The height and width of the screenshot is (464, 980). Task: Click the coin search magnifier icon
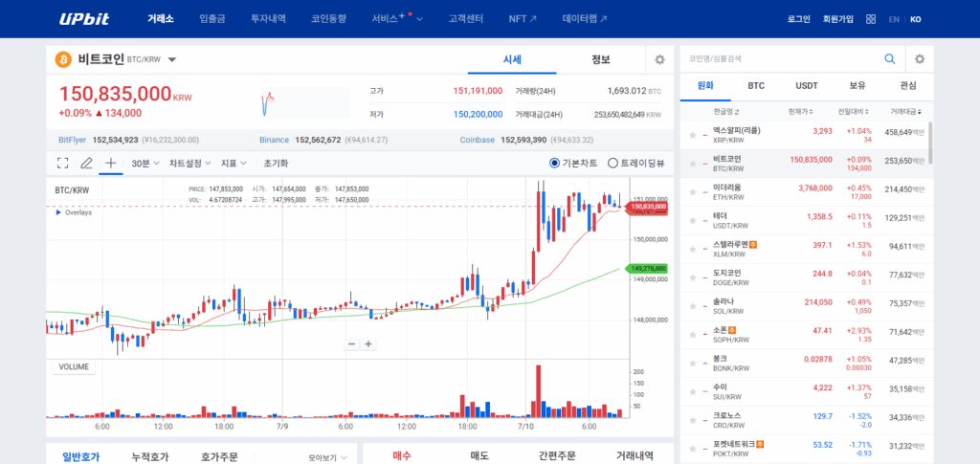(x=889, y=58)
